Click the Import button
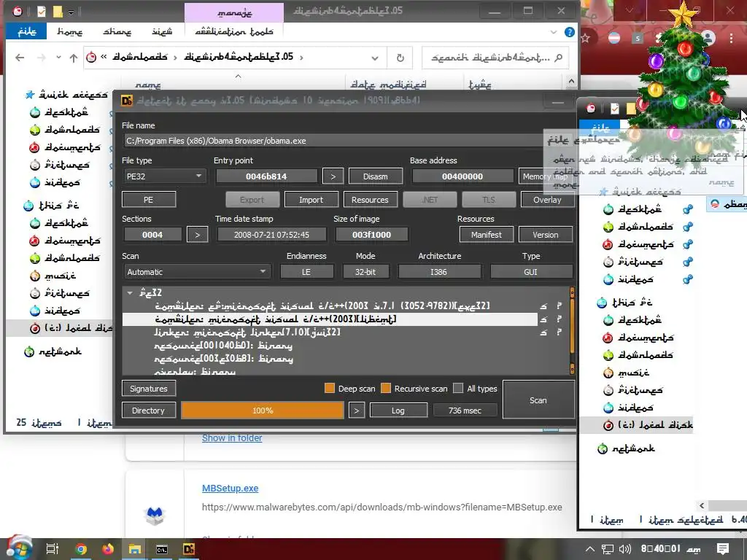This screenshot has height=560, width=747. pos(311,200)
